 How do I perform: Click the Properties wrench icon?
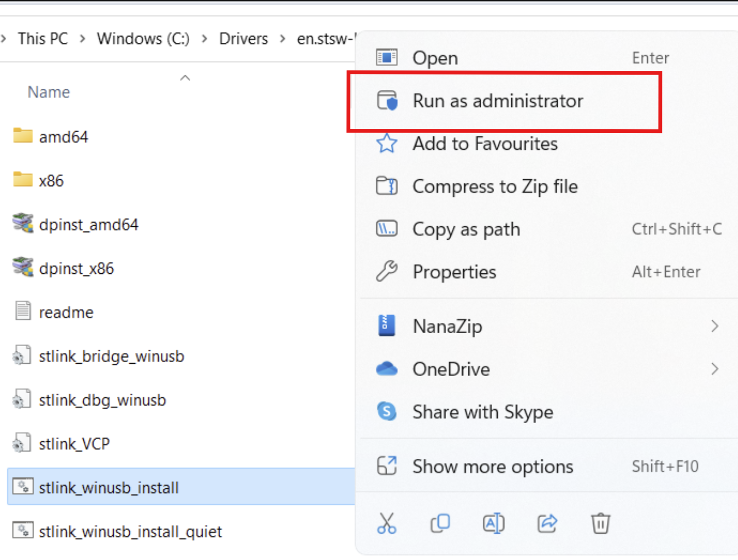point(387,271)
